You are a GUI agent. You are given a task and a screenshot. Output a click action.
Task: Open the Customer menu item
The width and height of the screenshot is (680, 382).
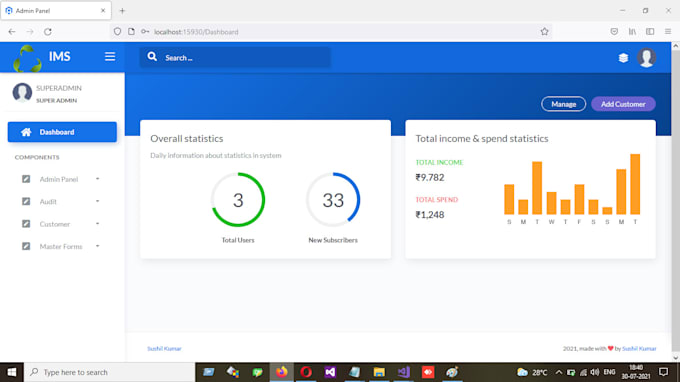(62, 224)
